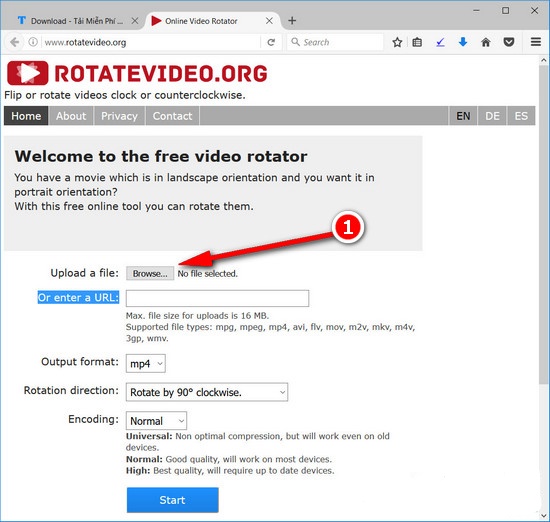Open the site information icon in address bar
The height and width of the screenshot is (522, 550).
coord(33,42)
